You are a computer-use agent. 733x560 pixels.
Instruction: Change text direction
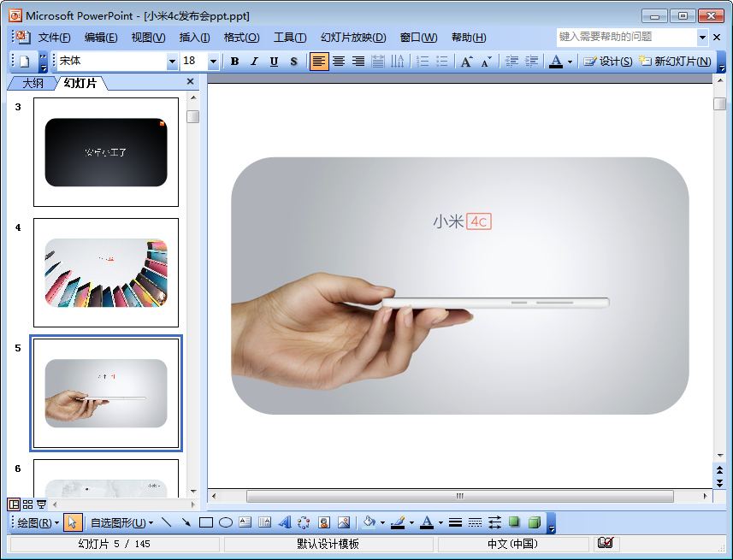point(398,62)
